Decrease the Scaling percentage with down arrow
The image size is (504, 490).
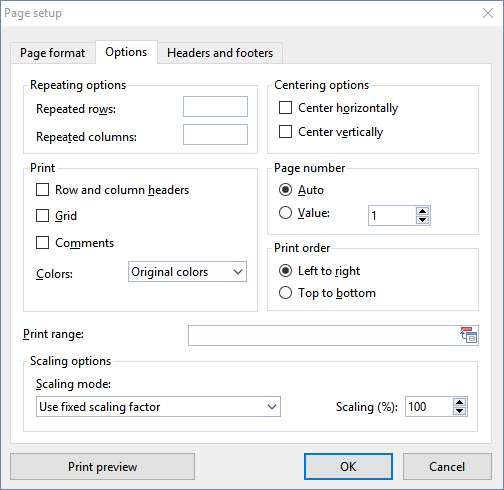coord(460,411)
